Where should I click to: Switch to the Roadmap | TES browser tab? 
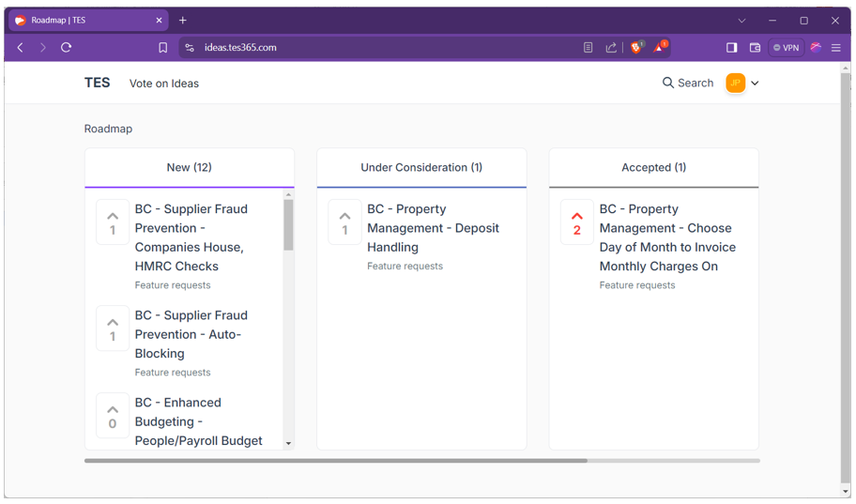point(84,21)
